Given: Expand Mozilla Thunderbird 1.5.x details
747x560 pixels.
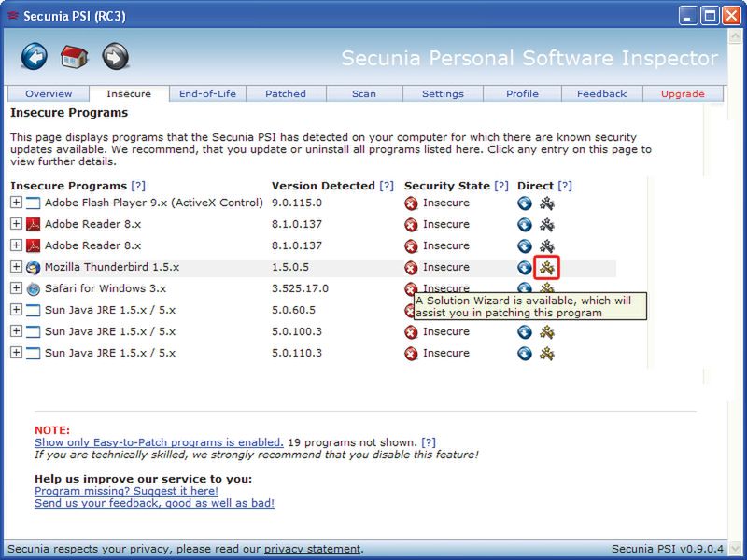Looking at the screenshot, I should point(16,267).
